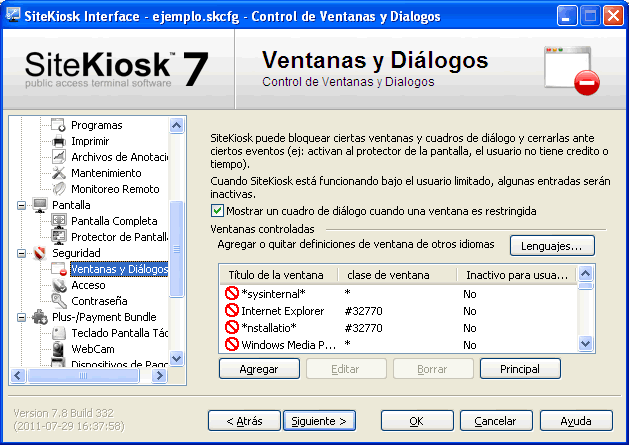Toggle 'Mostrar un cuadro de diálogo' checkbox
The height and width of the screenshot is (445, 629).
coord(218,211)
